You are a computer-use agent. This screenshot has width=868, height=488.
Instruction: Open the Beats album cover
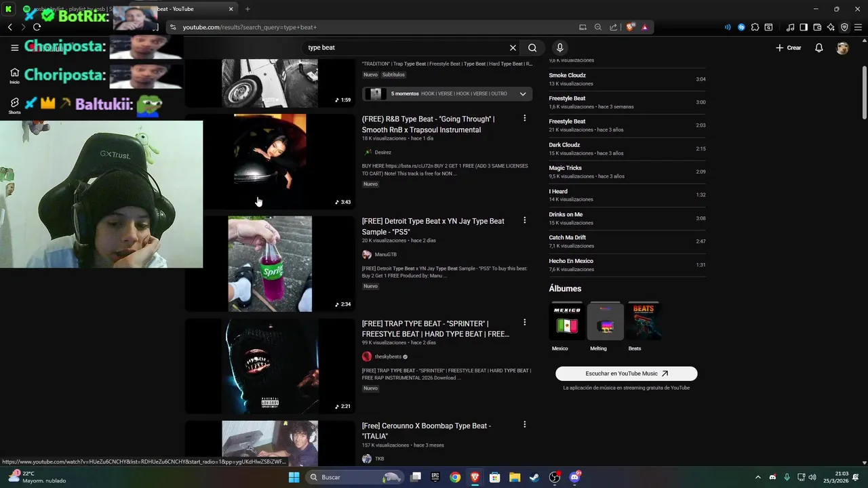click(x=644, y=322)
